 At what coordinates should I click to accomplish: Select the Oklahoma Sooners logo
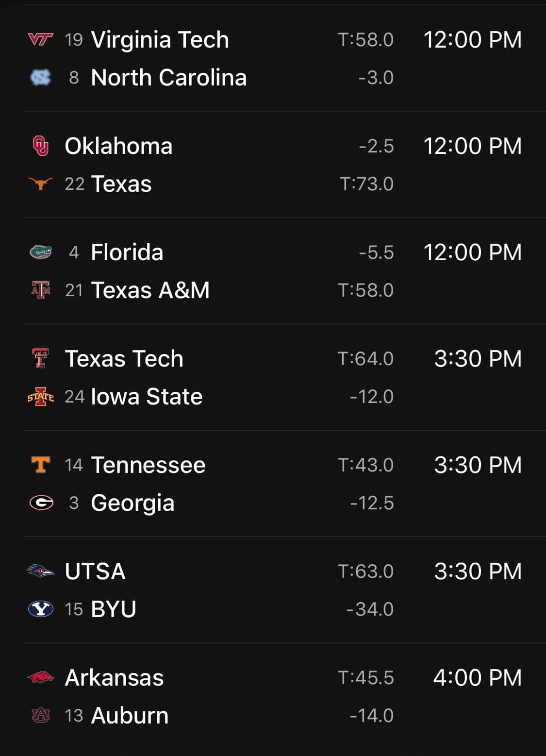(41, 146)
